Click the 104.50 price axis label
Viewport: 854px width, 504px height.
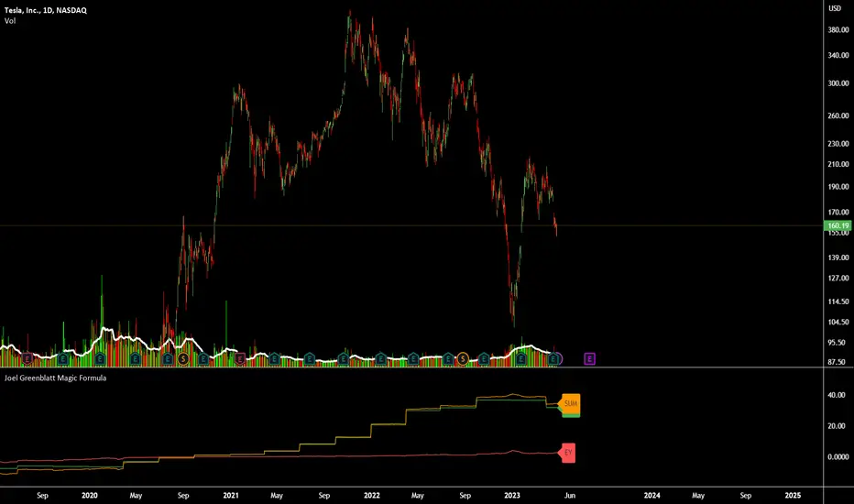(x=838, y=322)
